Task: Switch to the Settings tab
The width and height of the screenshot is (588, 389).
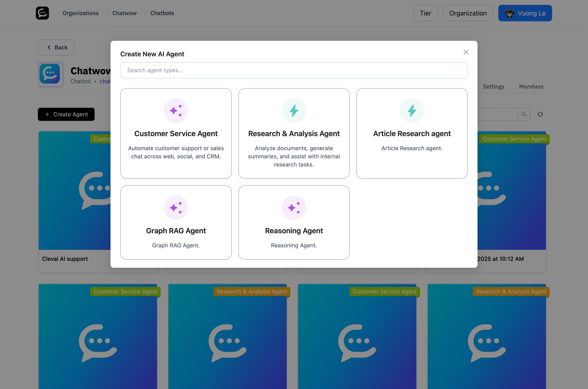Action: tap(494, 87)
